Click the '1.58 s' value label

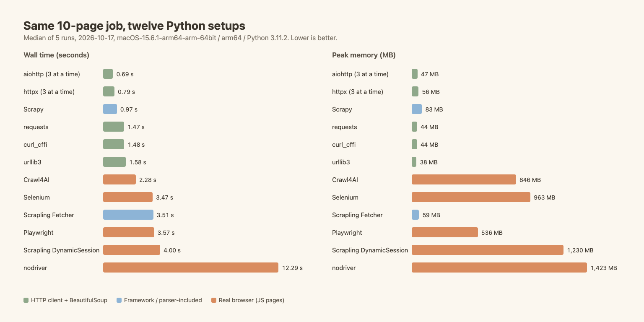(x=138, y=162)
